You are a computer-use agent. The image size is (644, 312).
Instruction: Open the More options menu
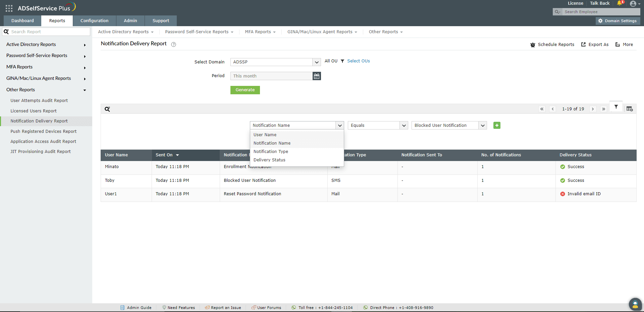point(624,44)
